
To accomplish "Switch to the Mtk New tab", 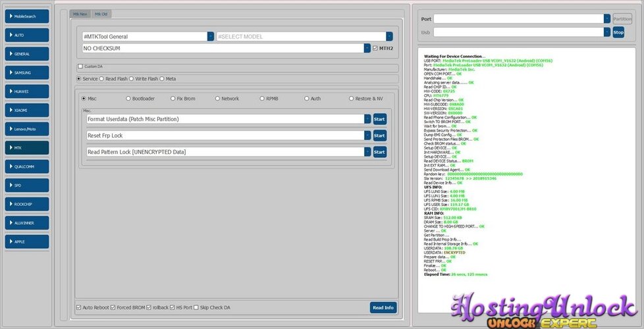I will tap(80, 14).
